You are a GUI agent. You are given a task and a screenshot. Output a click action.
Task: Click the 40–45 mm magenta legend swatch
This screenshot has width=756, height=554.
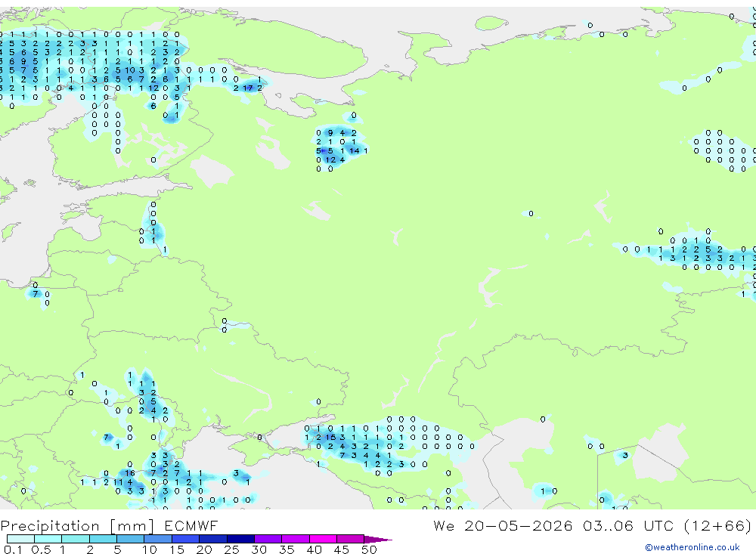(x=323, y=539)
